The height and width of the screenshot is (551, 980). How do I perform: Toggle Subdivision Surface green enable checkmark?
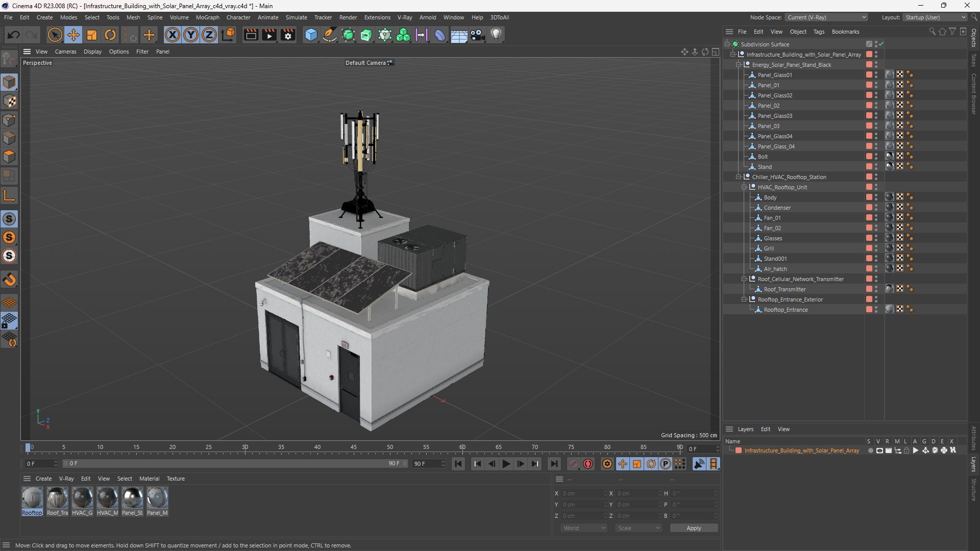coord(881,44)
